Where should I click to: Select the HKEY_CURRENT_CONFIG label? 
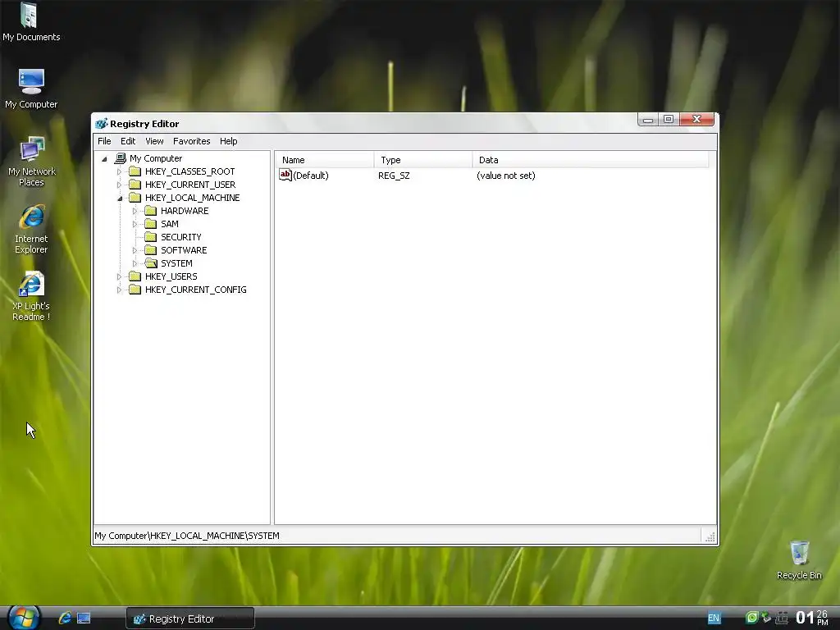tap(195, 290)
